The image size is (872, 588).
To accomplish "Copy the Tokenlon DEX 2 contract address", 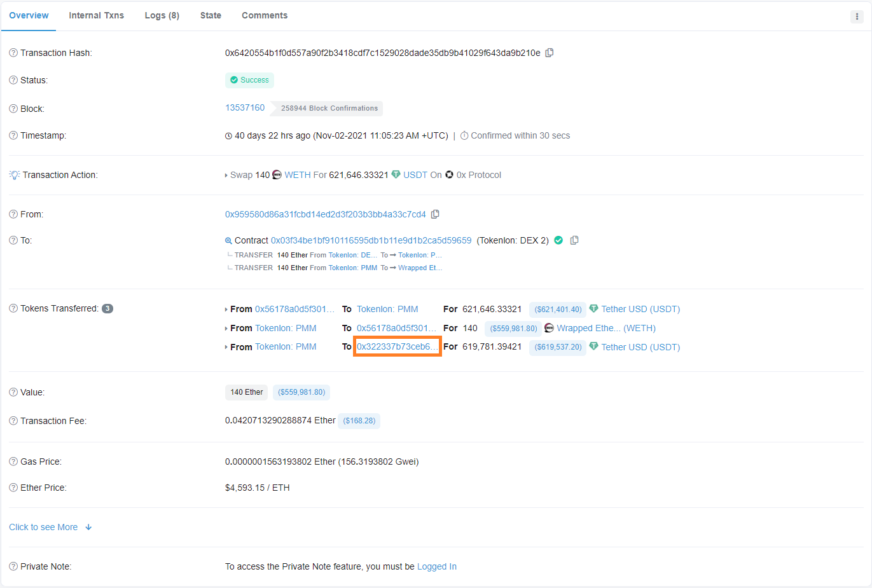I will coord(574,240).
